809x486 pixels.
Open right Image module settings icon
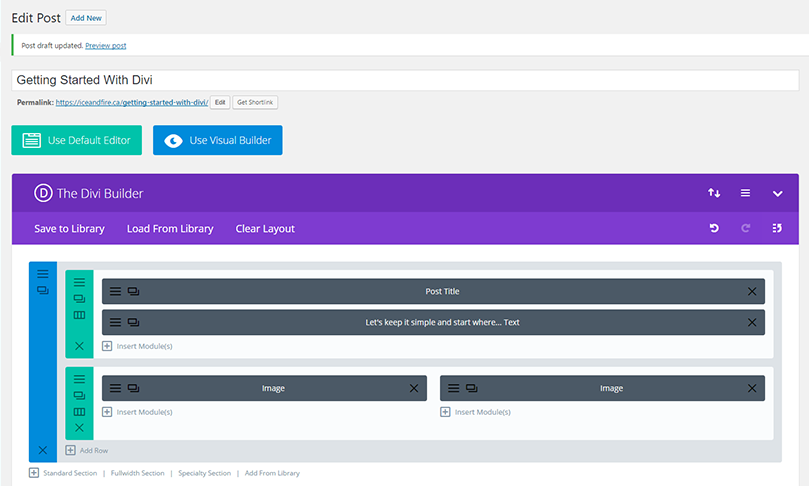point(454,388)
